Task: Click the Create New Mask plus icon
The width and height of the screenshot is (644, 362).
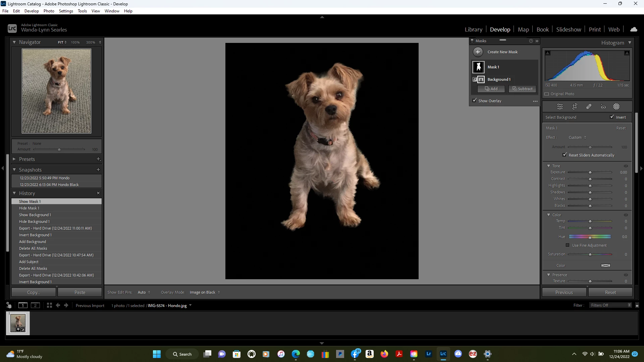Action: tap(478, 52)
